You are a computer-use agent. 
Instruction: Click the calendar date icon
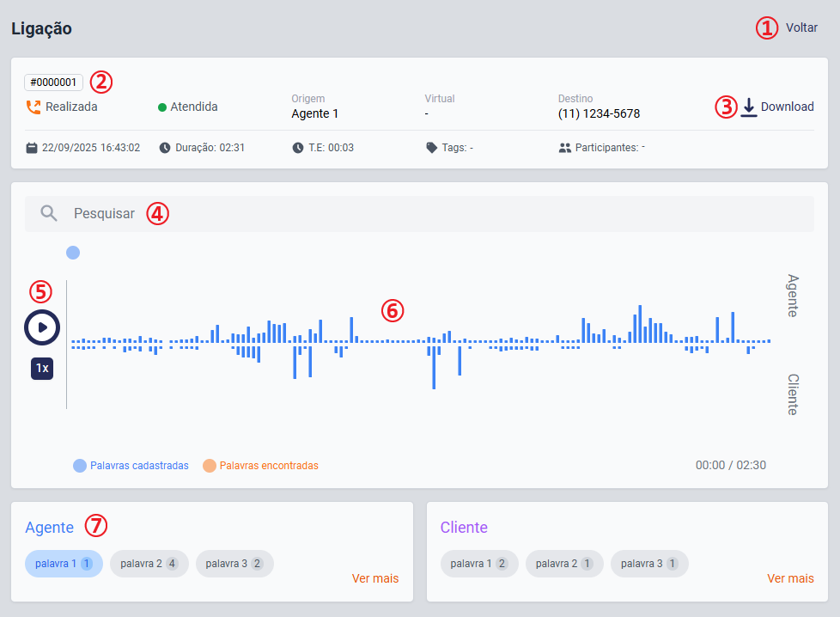(32, 148)
